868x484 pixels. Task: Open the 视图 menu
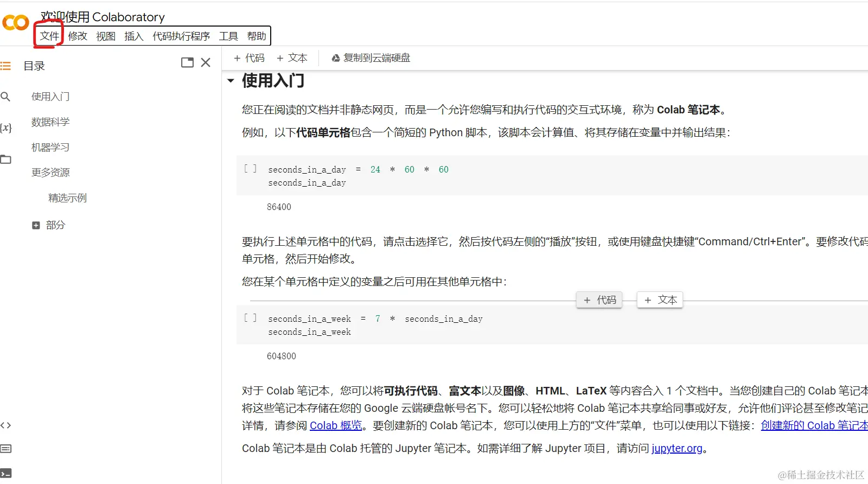tap(106, 36)
